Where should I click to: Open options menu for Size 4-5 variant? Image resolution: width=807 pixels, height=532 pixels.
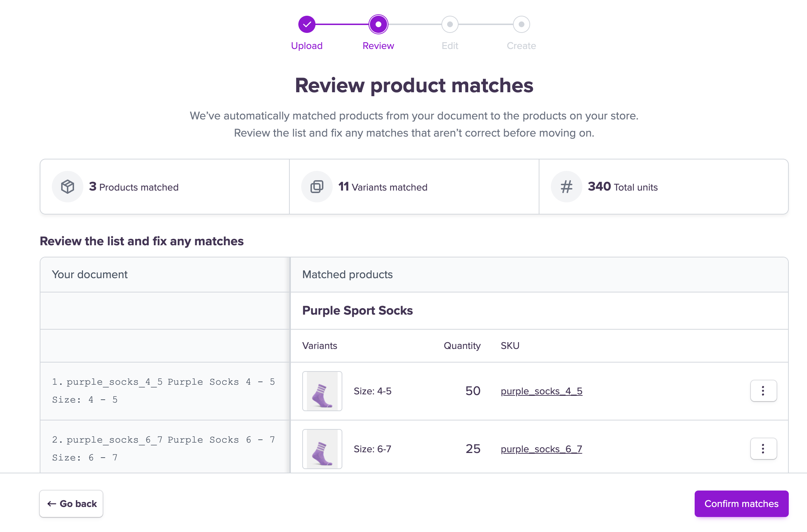(x=763, y=391)
